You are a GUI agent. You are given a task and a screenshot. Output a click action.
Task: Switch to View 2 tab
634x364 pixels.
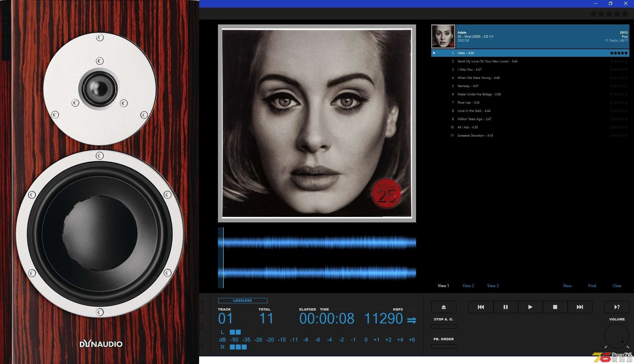pyautogui.click(x=468, y=286)
